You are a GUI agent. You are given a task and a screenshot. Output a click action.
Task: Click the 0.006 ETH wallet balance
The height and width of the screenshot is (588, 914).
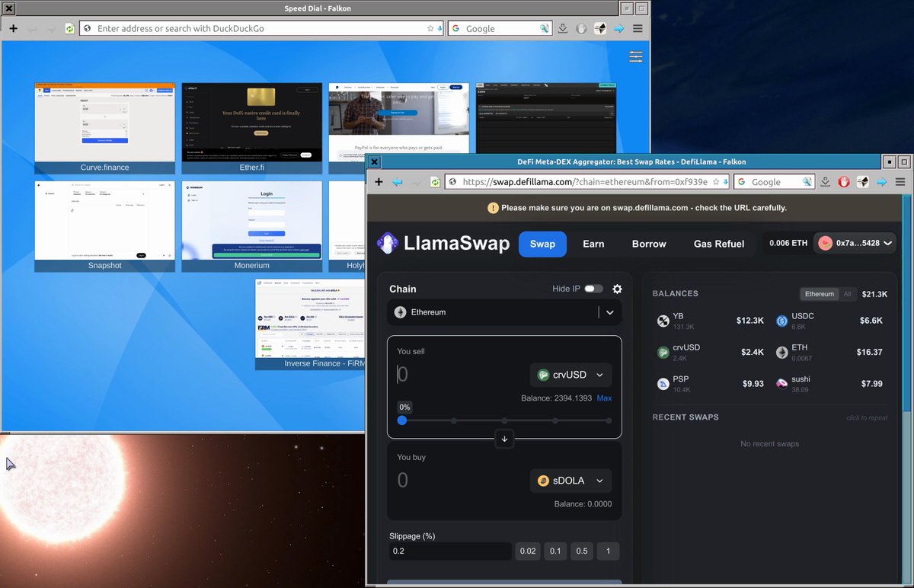click(788, 244)
